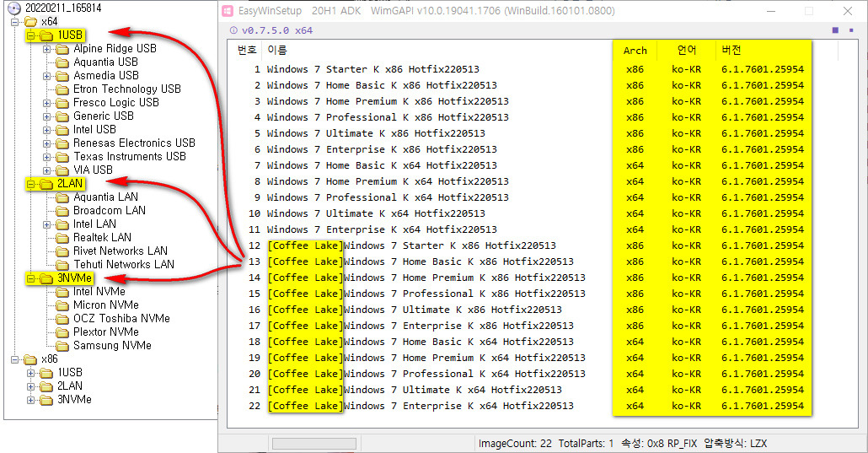Image resolution: width=868 pixels, height=453 pixels.
Task: Click the small purple square icon
Action: point(851,30)
